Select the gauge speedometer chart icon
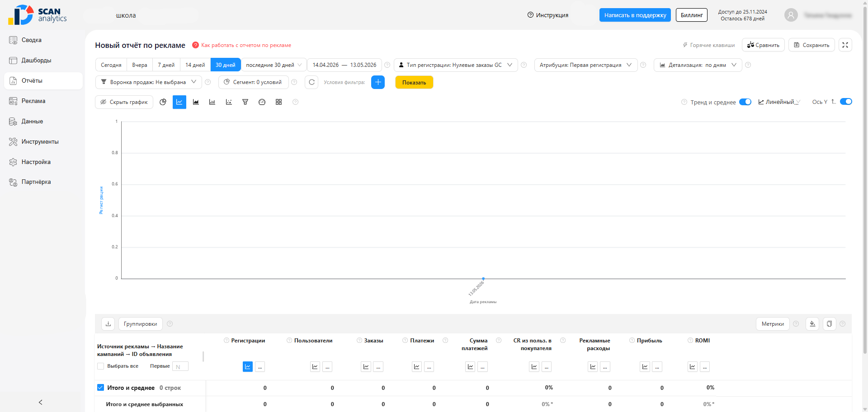The image size is (868, 412). (262, 102)
